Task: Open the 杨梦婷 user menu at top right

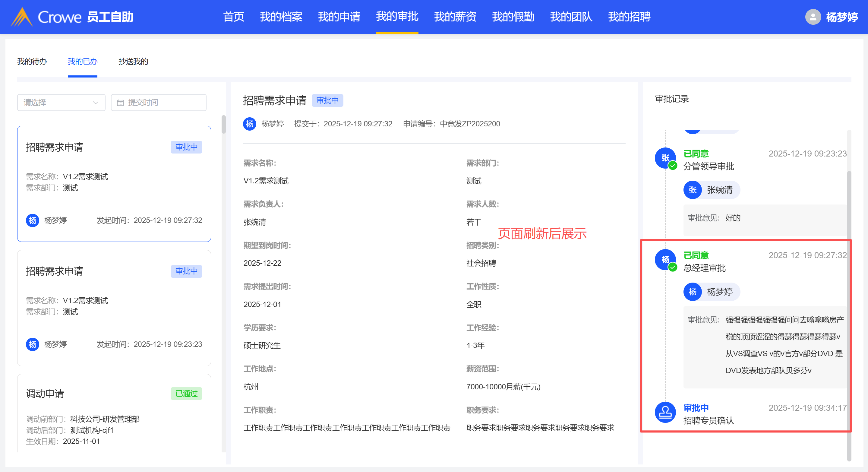Action: click(x=841, y=17)
